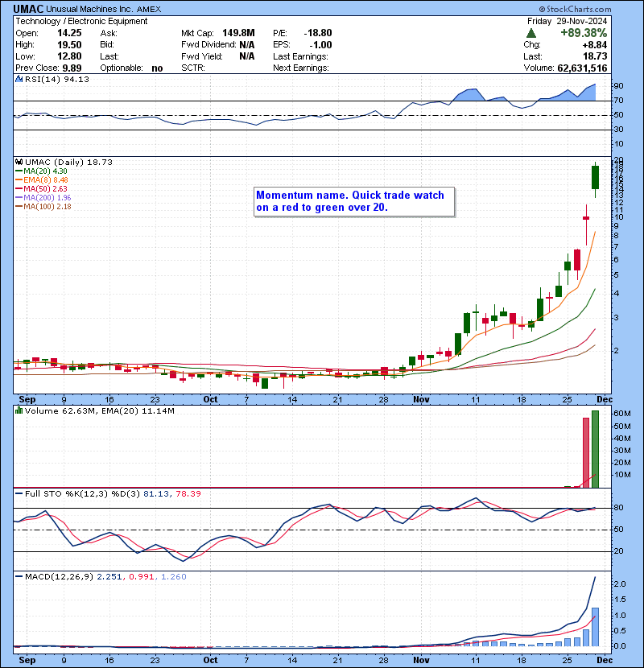Click the High value 19.50
The width and height of the screenshot is (644, 668).
[x=69, y=45]
